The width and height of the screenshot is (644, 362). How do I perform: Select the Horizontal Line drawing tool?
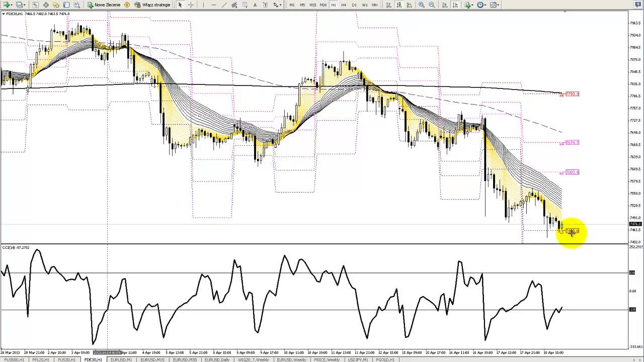(x=214, y=5)
